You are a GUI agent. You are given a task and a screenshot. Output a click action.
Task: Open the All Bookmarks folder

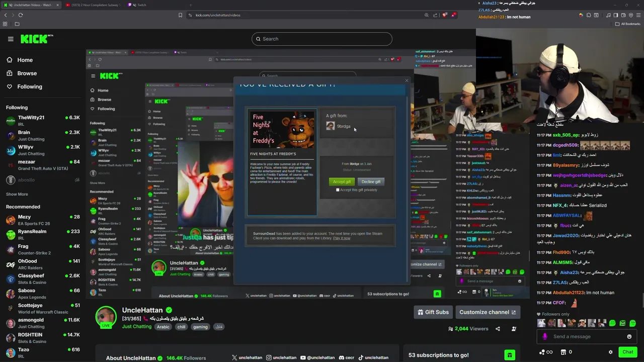coord(627,24)
